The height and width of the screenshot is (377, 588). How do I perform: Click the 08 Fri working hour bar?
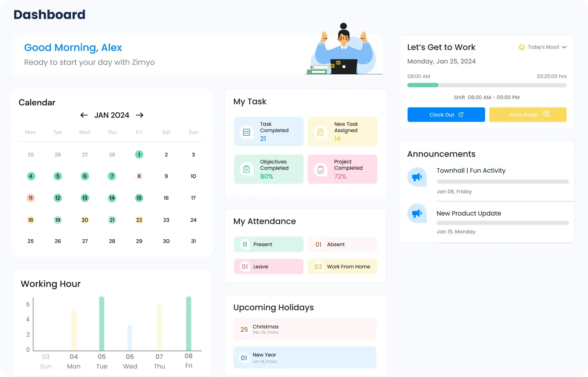pyautogui.click(x=189, y=323)
